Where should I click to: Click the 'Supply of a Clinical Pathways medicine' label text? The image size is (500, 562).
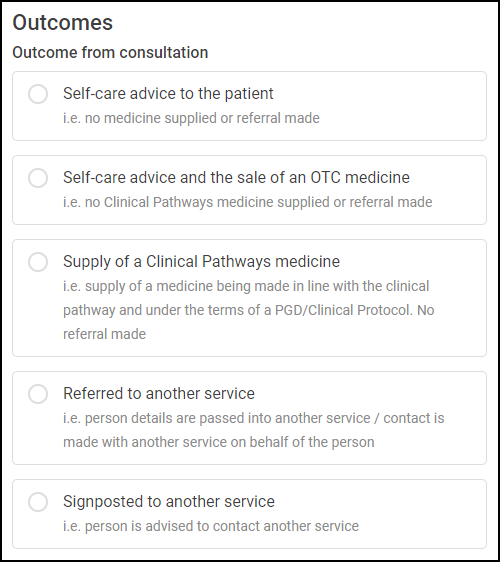[x=201, y=262]
